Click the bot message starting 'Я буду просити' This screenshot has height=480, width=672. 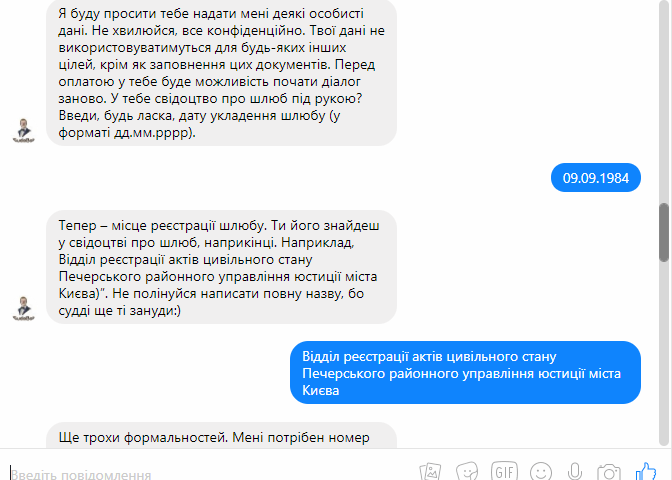(221, 72)
